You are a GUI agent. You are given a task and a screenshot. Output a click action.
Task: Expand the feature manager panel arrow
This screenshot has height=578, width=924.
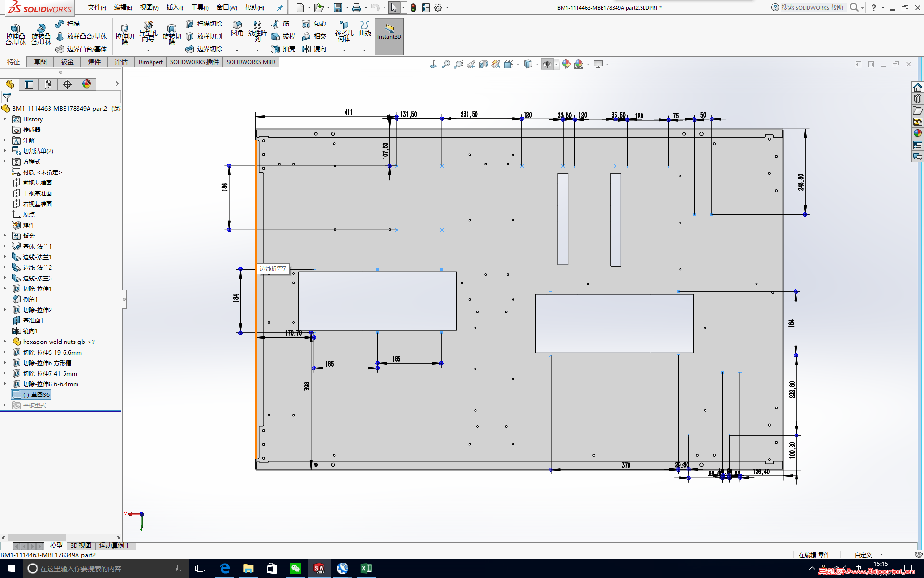pyautogui.click(x=117, y=84)
